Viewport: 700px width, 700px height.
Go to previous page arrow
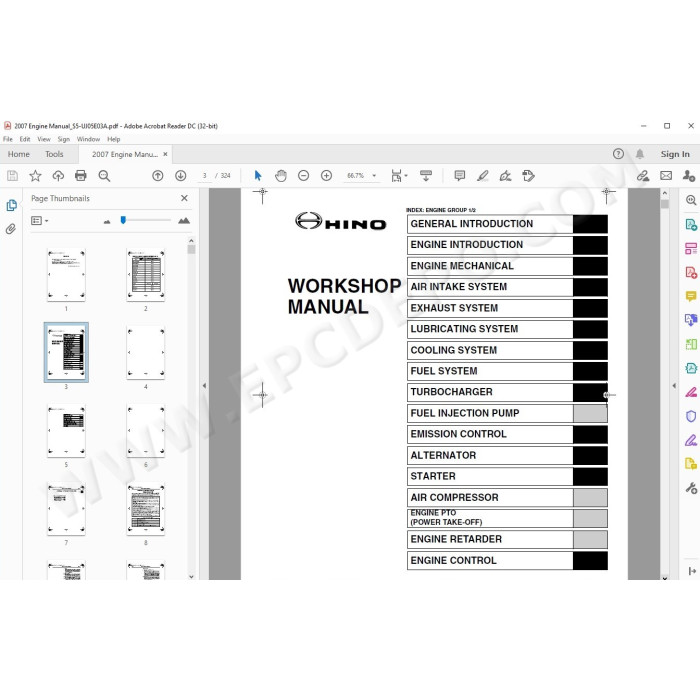(x=158, y=176)
